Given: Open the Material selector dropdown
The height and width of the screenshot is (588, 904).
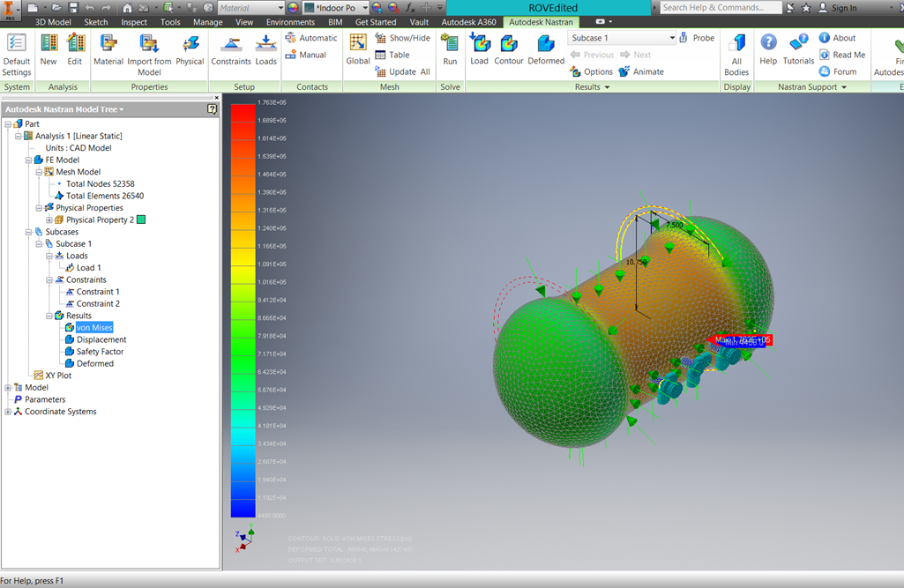Looking at the screenshot, I should click(x=280, y=8).
